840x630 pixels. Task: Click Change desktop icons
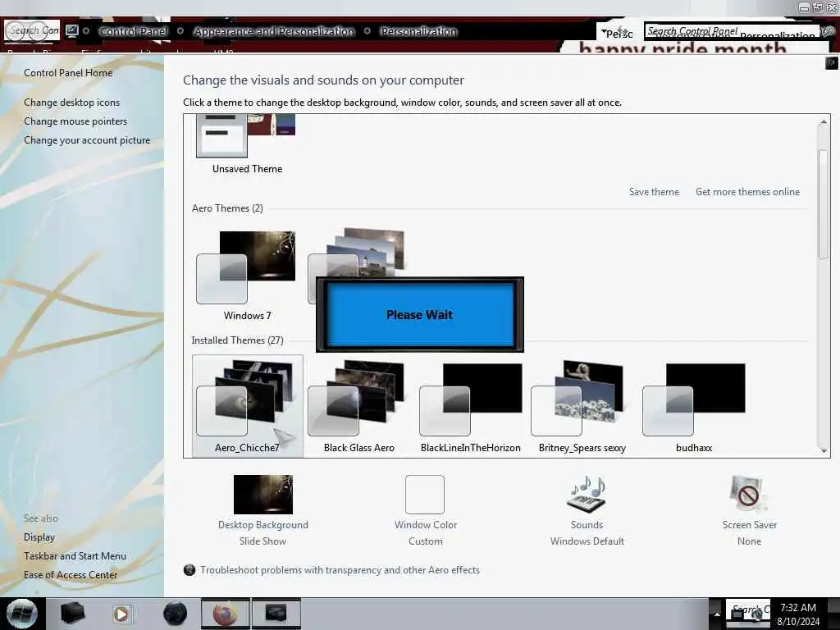[x=72, y=103]
